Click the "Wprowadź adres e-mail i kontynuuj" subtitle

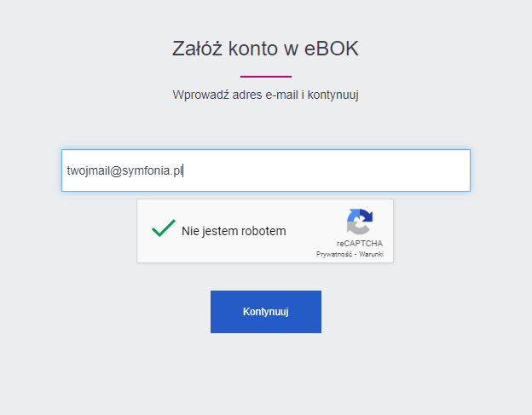pos(266,95)
